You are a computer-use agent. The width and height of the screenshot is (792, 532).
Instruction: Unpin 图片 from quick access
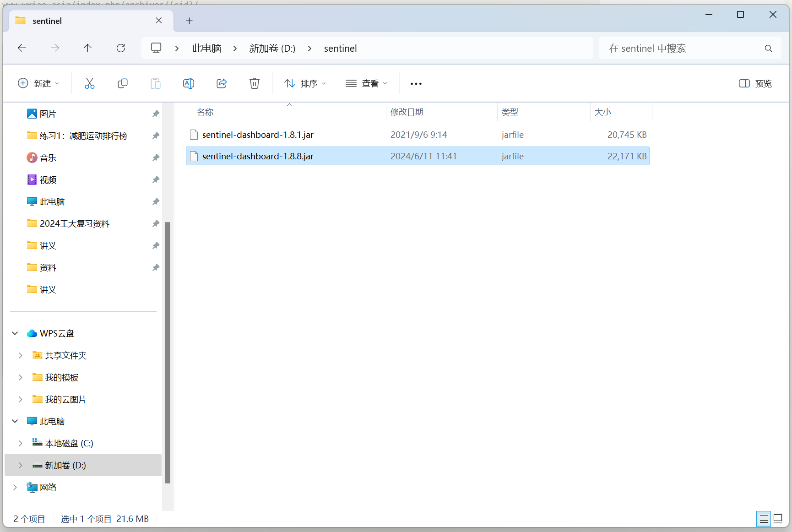[156, 114]
